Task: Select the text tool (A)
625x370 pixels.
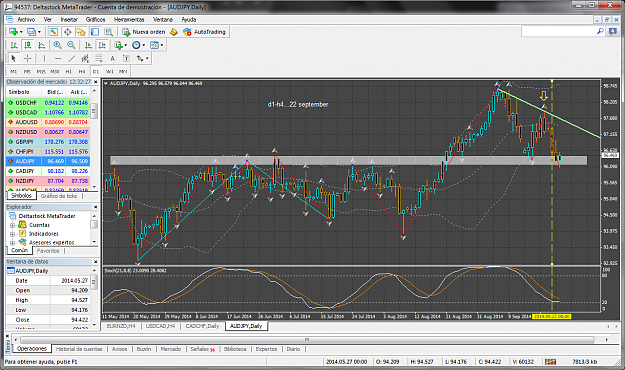Action: (112, 58)
